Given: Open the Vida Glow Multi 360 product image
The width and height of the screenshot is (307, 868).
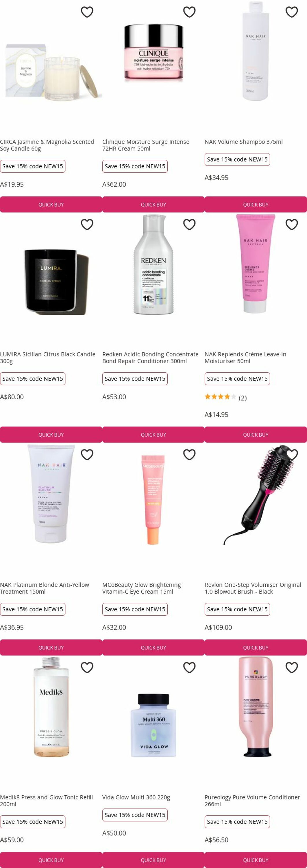Looking at the screenshot, I should pos(153,725).
